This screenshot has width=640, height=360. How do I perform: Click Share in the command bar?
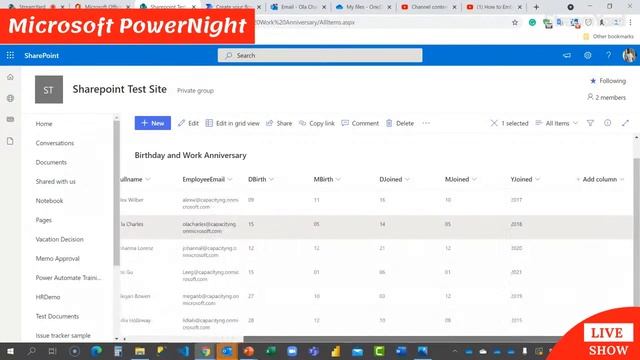pyautogui.click(x=279, y=123)
